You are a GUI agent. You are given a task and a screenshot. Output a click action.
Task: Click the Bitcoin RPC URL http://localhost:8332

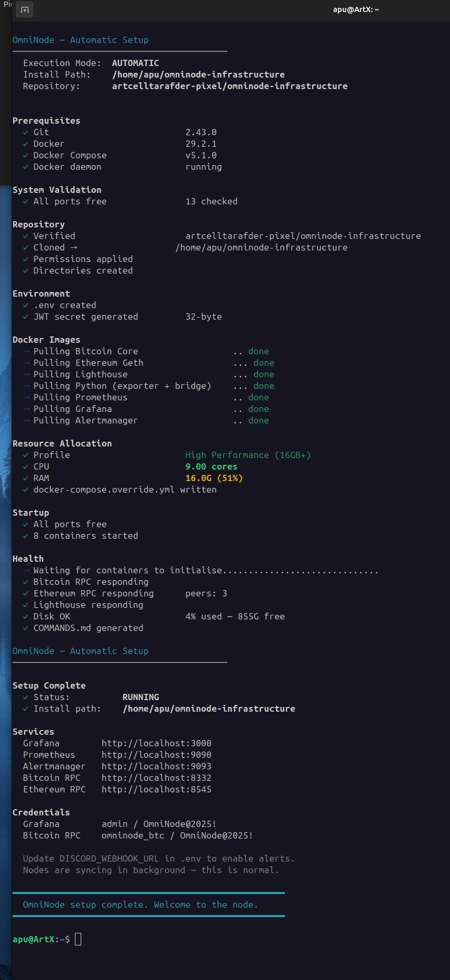(x=157, y=778)
